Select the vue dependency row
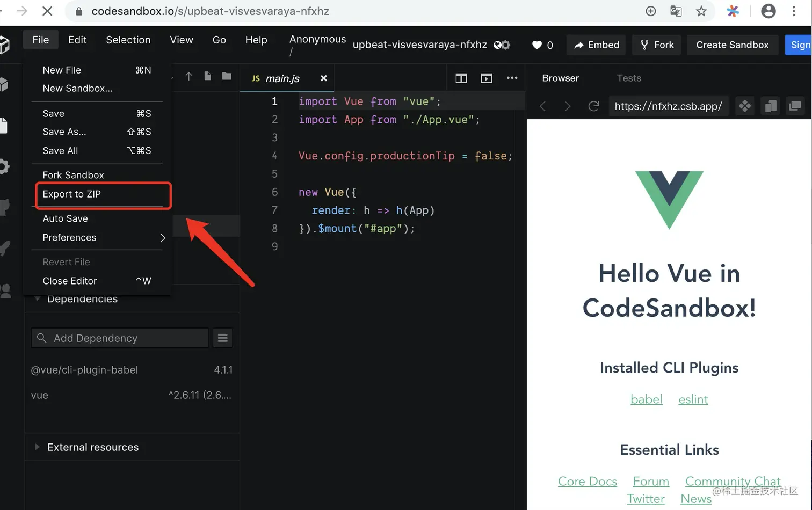 pos(132,395)
